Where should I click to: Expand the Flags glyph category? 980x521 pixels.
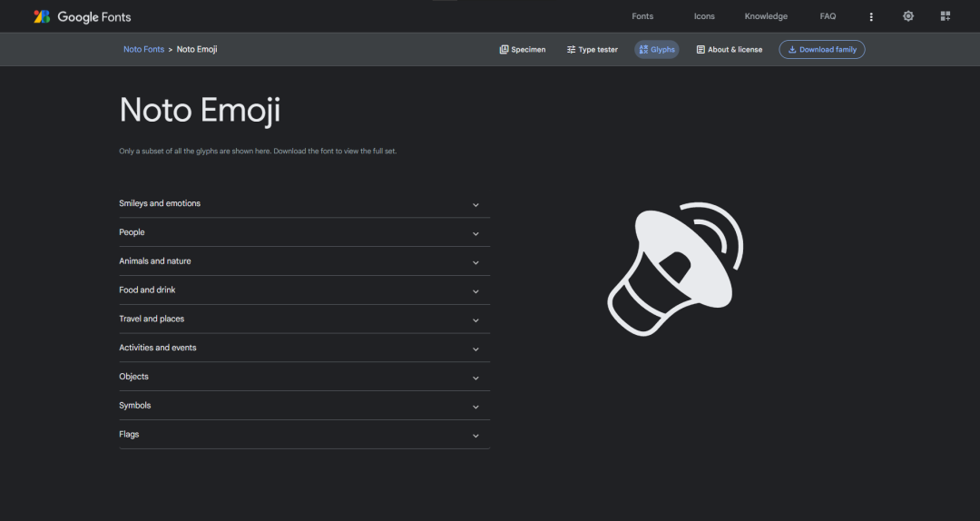click(304, 435)
